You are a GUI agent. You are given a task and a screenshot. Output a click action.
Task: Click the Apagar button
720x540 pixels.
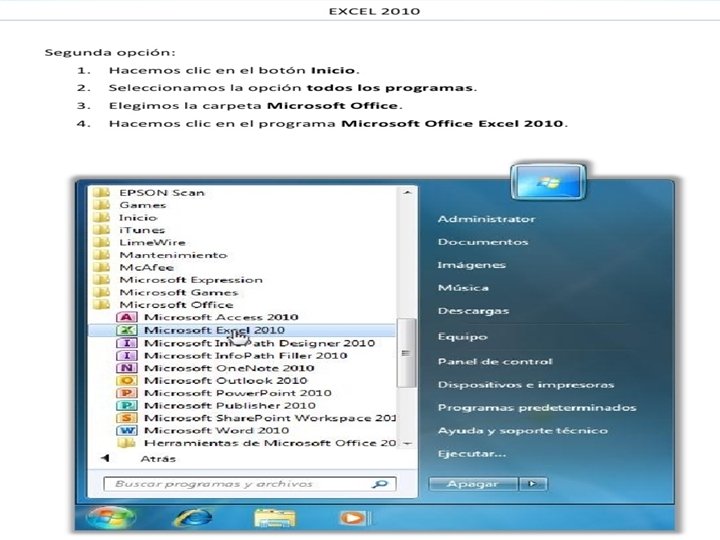(x=473, y=484)
